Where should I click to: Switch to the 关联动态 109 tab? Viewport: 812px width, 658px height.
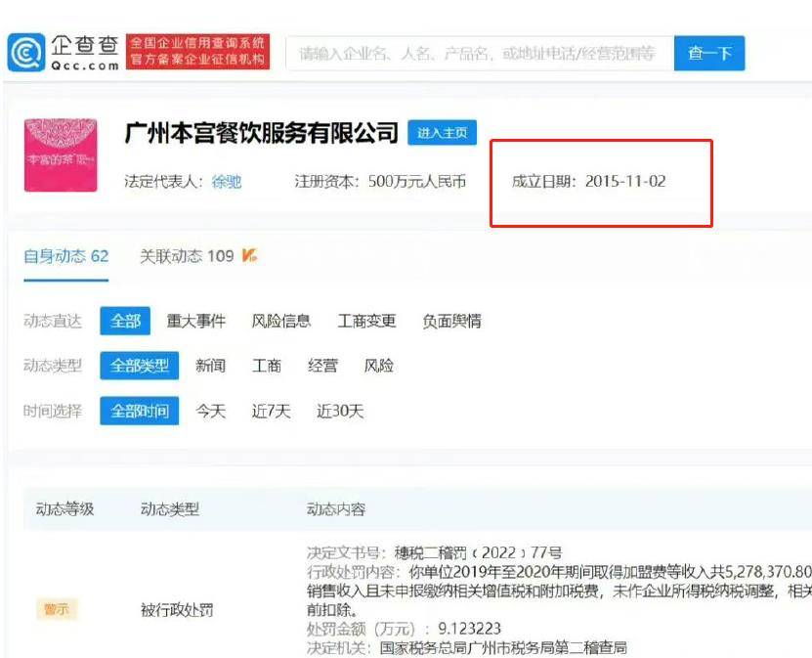[187, 256]
